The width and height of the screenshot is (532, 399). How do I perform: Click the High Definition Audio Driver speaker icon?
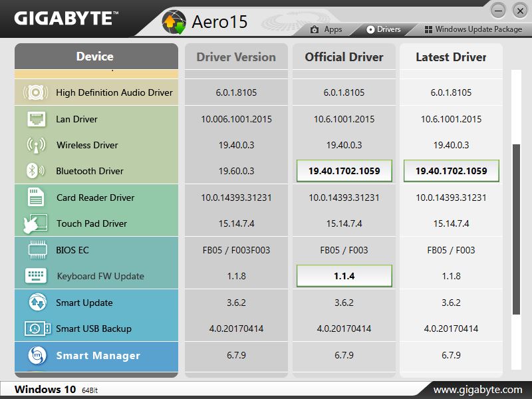click(x=36, y=92)
